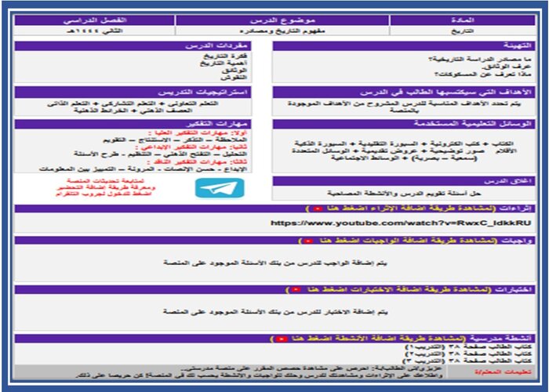Viewport: 549px width, 392px height.
Task: Click the lesson title 'مفهوم التاريخ ومصادره'
Action: (282, 31)
